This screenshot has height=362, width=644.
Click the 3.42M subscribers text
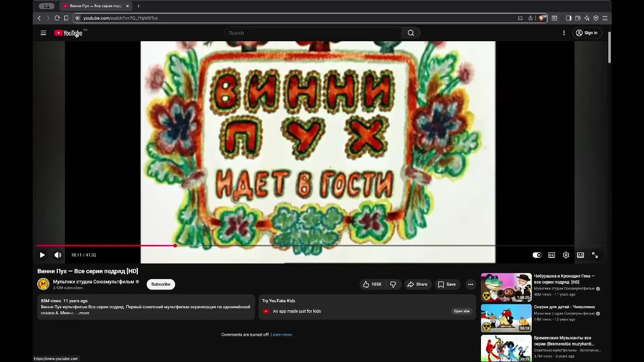pos(68,288)
